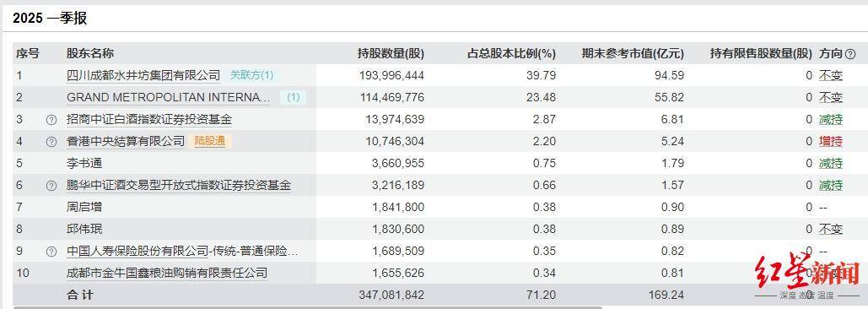This screenshot has height=309, width=868.
Task: Click the 陆股通 tag
Action: tap(210, 141)
